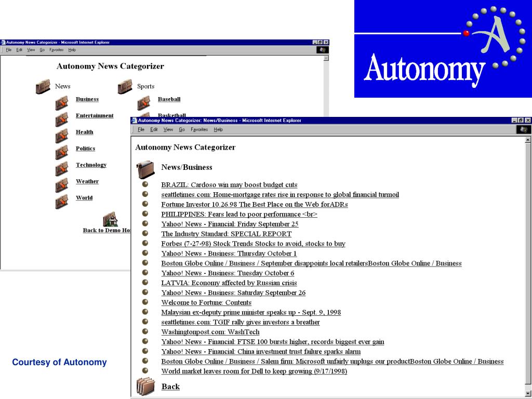
Task: Open The Industry Standard SPECIAL REPORT link
Action: pos(227,234)
